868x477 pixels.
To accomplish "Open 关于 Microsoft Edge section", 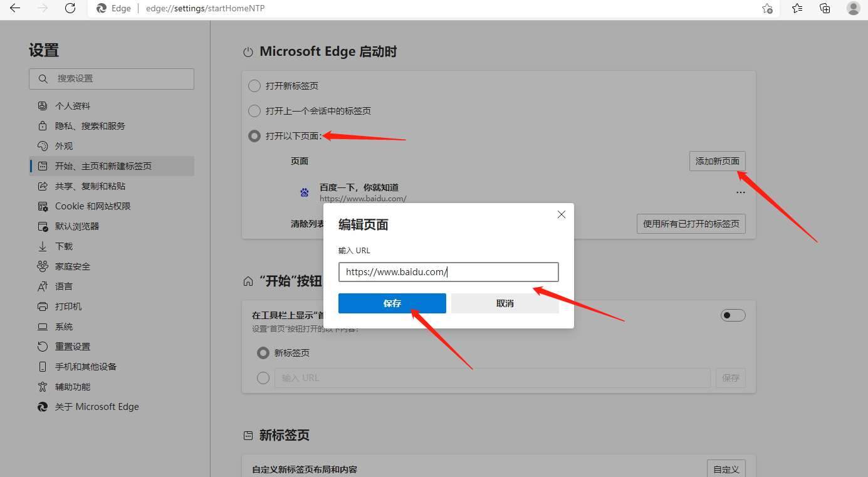I will 112,407.
